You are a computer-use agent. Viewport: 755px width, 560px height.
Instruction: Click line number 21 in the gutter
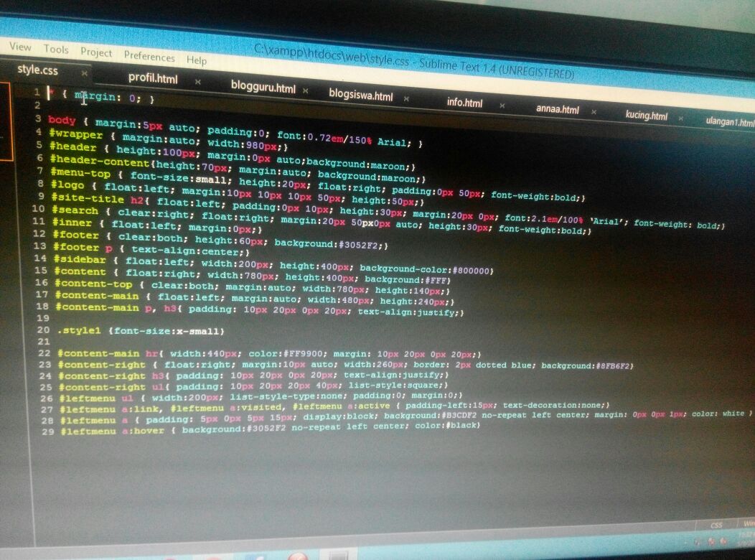[44, 342]
